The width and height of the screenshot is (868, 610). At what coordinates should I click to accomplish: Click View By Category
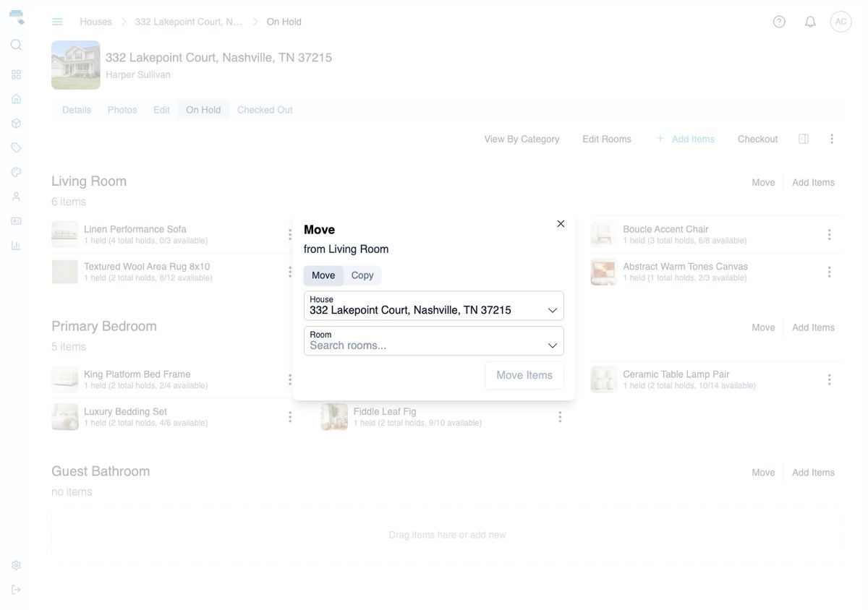point(522,139)
